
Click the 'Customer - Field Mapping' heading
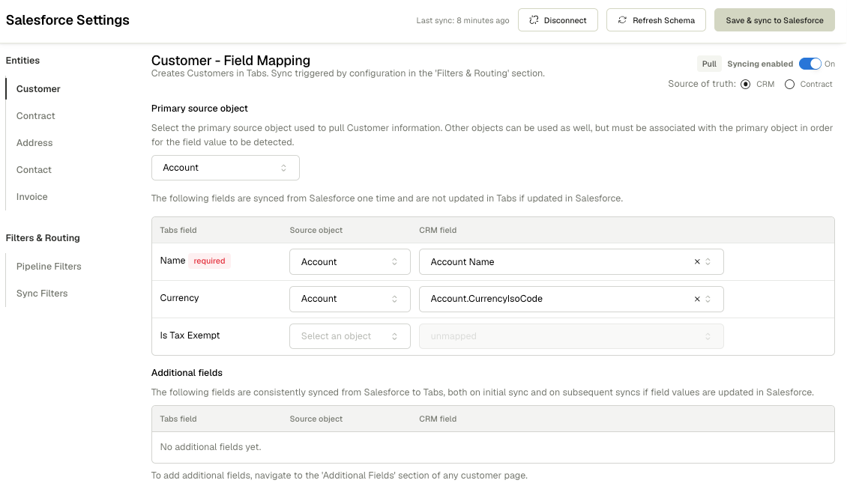(231, 61)
